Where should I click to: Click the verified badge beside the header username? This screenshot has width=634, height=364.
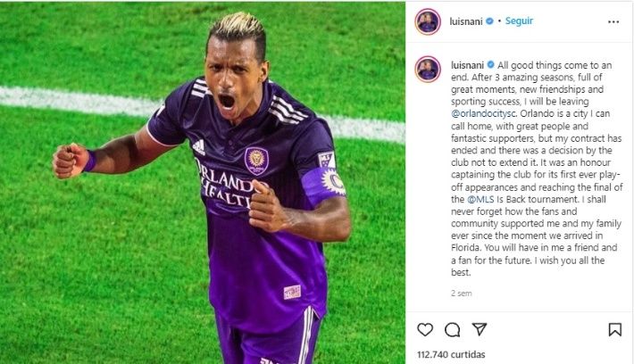(489, 21)
